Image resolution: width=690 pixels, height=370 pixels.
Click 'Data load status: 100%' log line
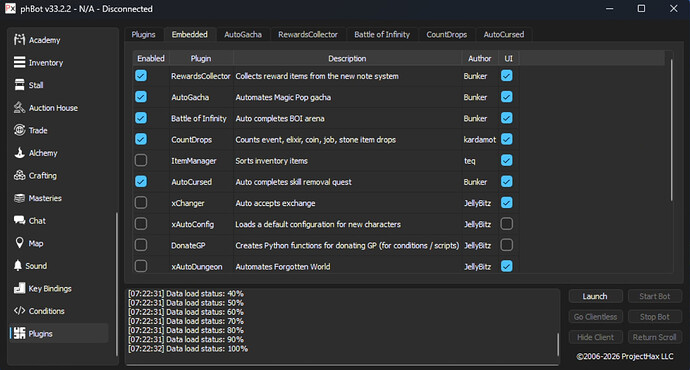coord(188,348)
